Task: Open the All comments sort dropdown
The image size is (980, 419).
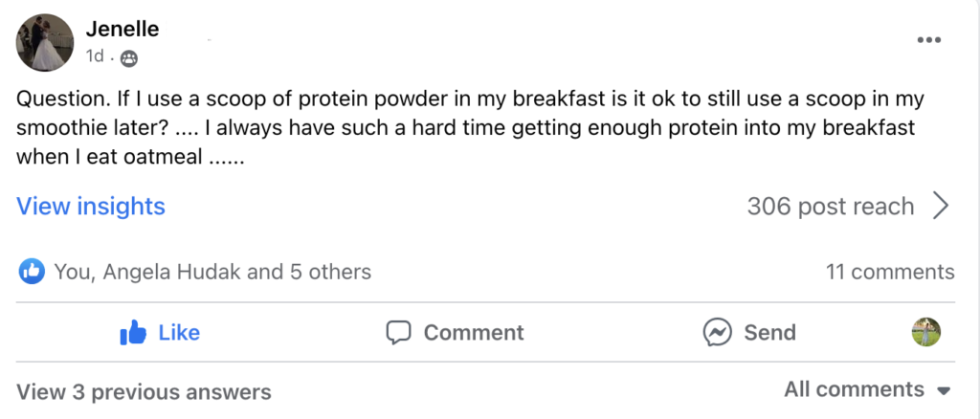Action: point(867,389)
